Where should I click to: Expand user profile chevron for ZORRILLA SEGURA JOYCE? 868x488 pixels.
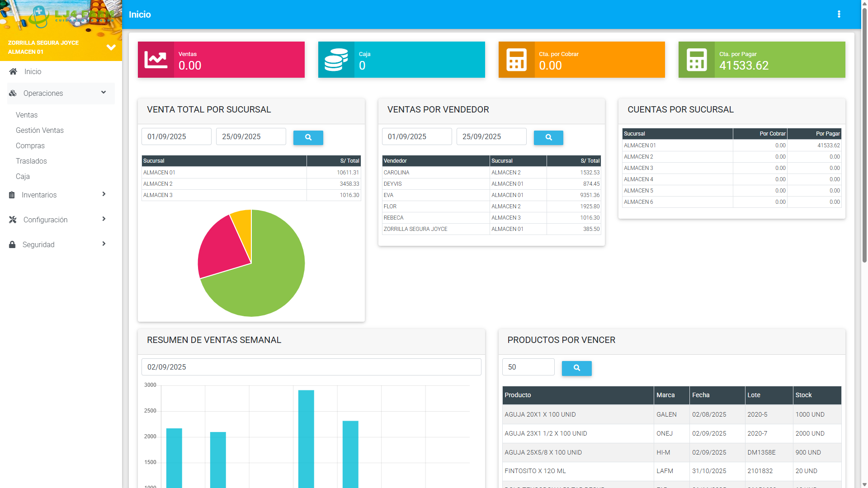(x=111, y=47)
